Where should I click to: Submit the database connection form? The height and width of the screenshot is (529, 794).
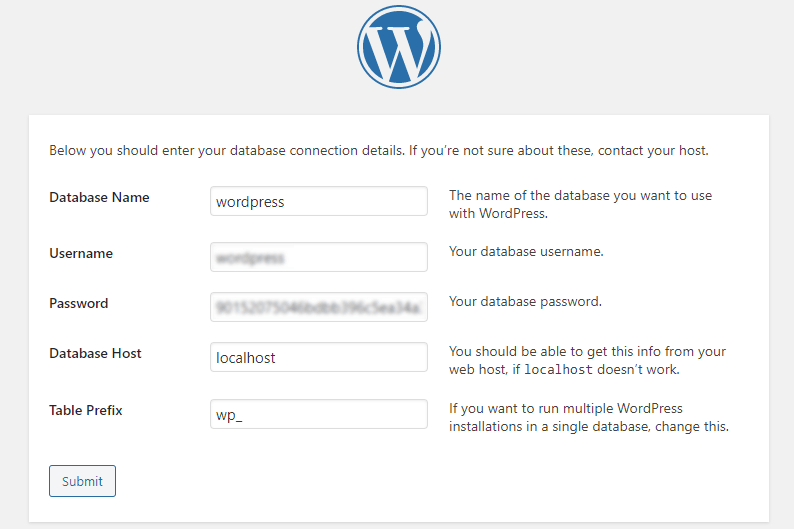[82, 481]
